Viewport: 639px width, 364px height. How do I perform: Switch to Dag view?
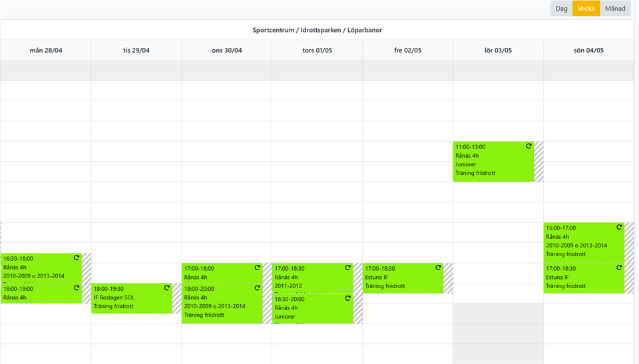click(561, 9)
